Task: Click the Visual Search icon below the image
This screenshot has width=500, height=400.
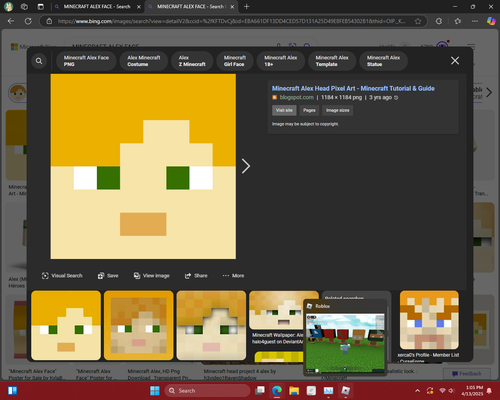Action: click(x=45, y=276)
